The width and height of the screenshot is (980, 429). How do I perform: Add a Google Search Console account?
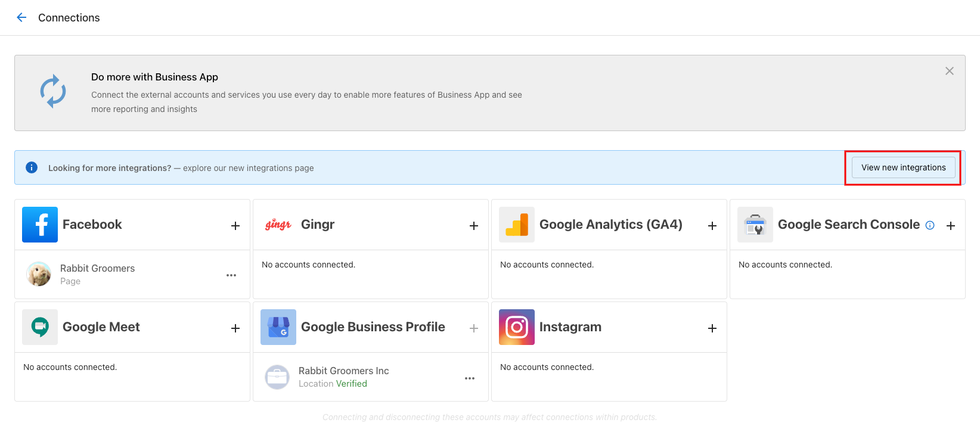click(951, 226)
